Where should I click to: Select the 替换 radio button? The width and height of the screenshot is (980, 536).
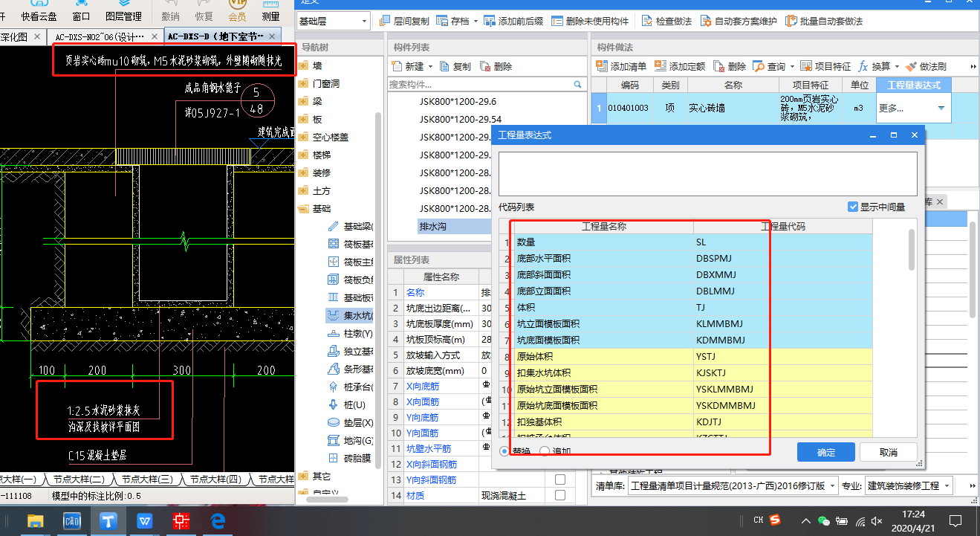pos(504,451)
